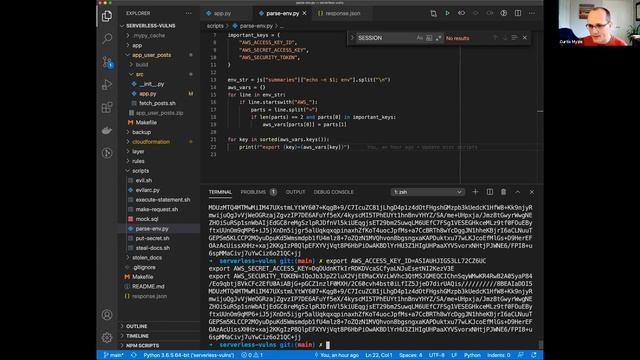640x360 pixels.
Task: Toggle Find in Selection
Action: (x=514, y=38)
